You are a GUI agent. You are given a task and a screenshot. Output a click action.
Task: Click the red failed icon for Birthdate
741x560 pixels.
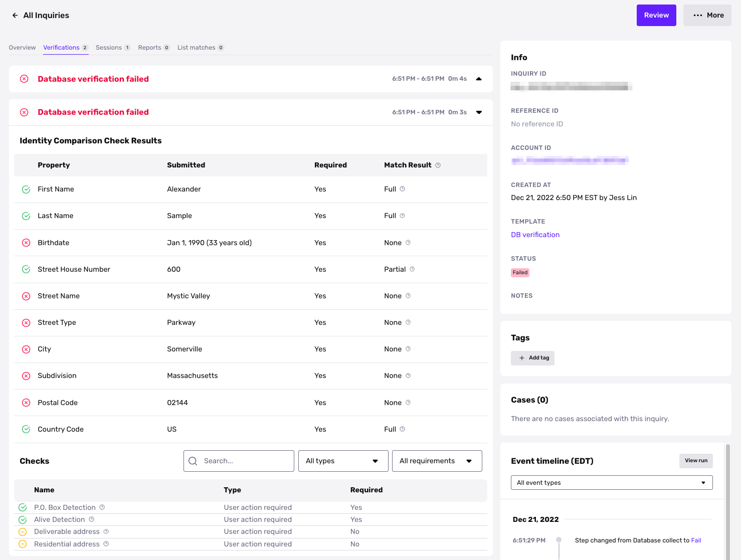pos(26,243)
